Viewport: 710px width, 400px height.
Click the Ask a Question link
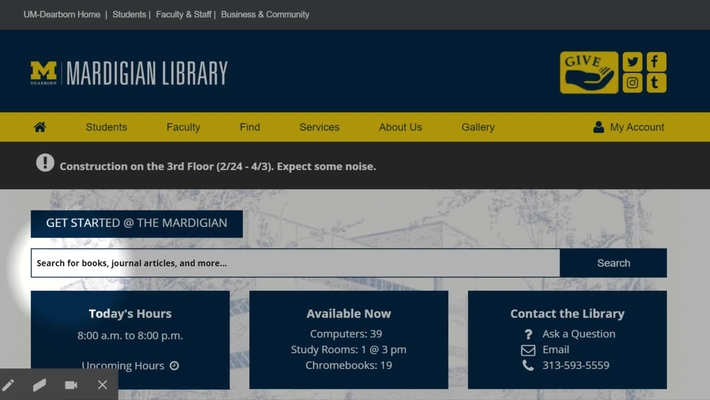578,334
